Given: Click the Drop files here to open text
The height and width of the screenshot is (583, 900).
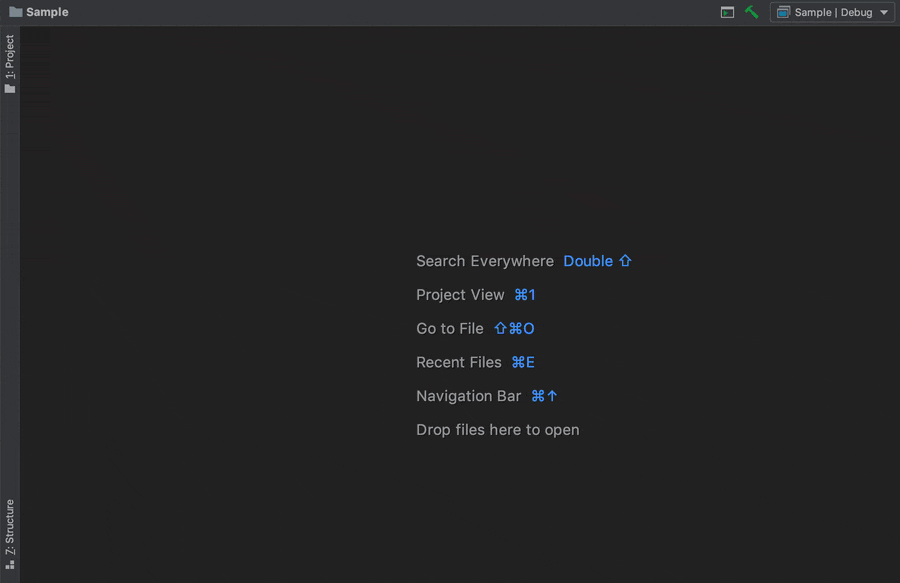Looking at the screenshot, I should 498,430.
